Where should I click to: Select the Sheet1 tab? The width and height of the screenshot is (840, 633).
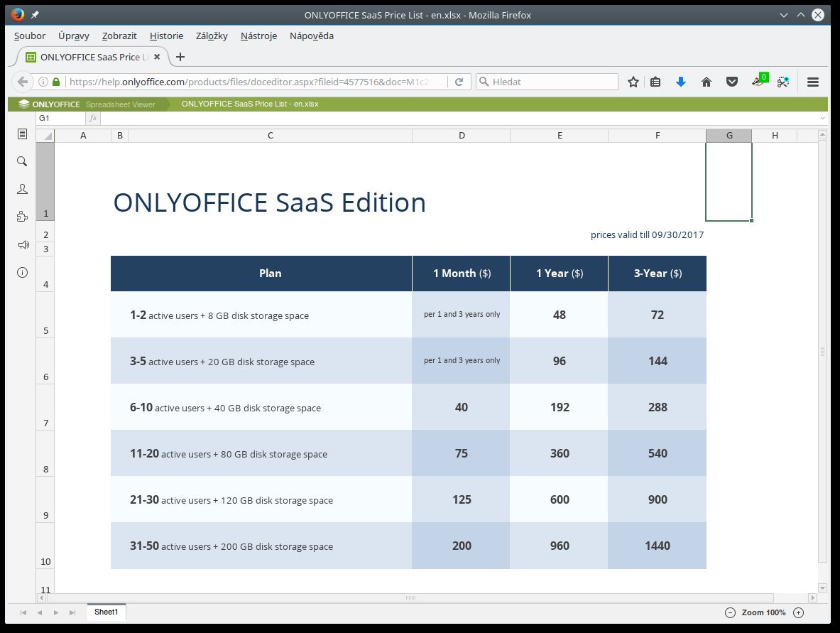pos(106,612)
